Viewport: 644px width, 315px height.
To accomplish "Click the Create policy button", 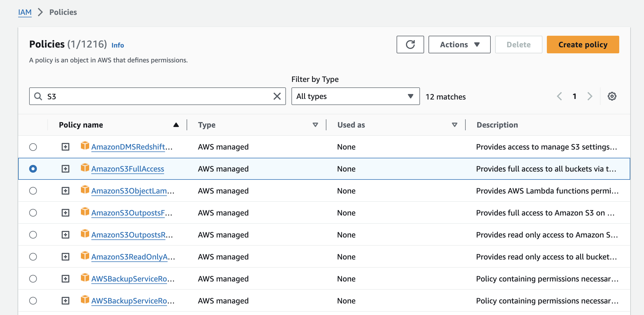I will [583, 45].
